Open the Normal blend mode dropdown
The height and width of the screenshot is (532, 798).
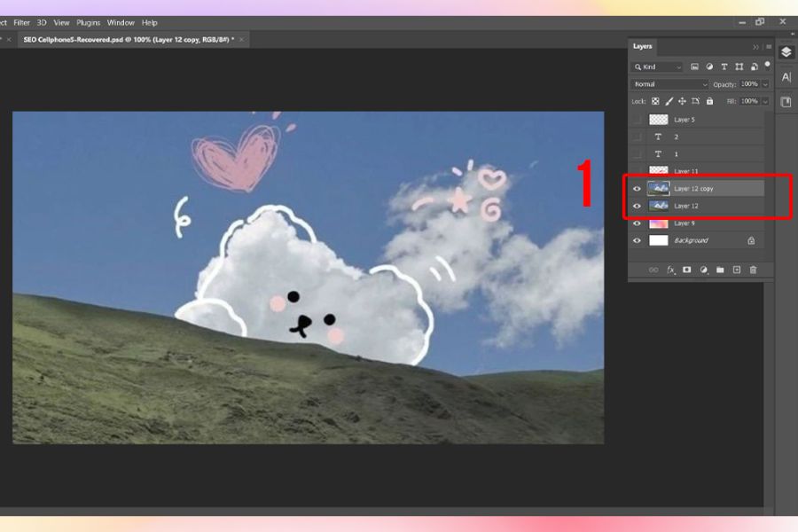669,84
